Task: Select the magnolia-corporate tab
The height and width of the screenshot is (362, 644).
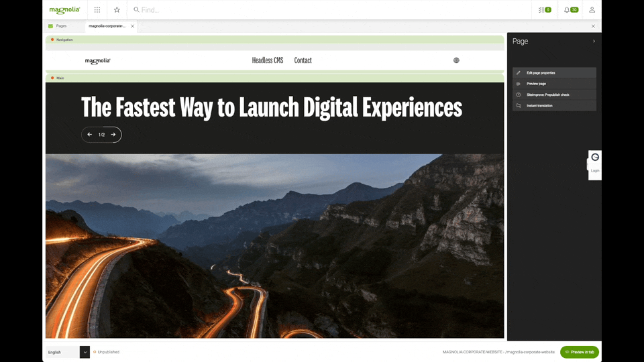Action: (107, 26)
